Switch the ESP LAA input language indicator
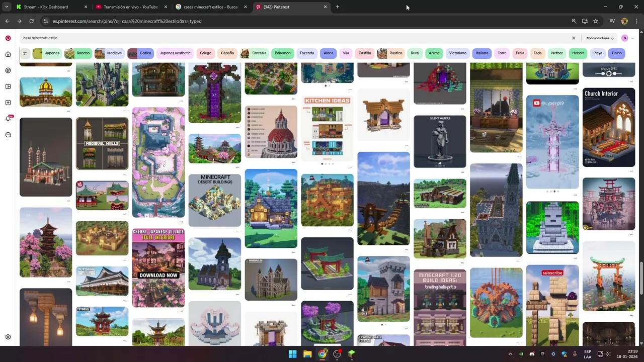The width and height of the screenshot is (644, 362). 588,354
